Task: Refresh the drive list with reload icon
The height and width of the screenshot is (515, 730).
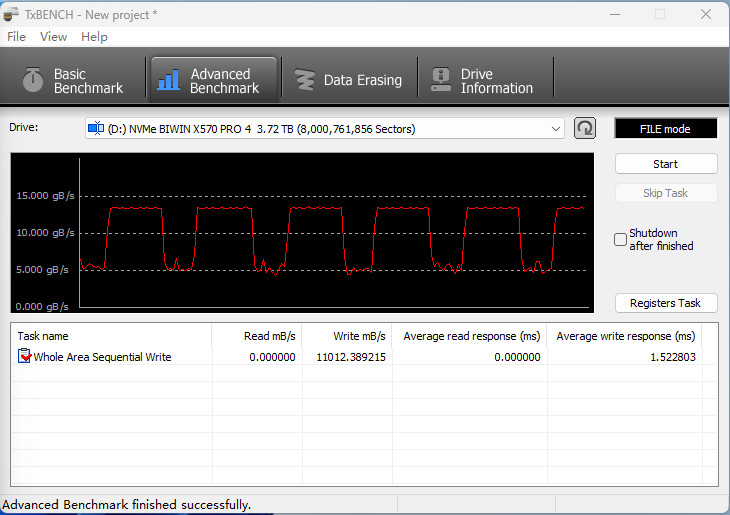Action: coord(585,128)
